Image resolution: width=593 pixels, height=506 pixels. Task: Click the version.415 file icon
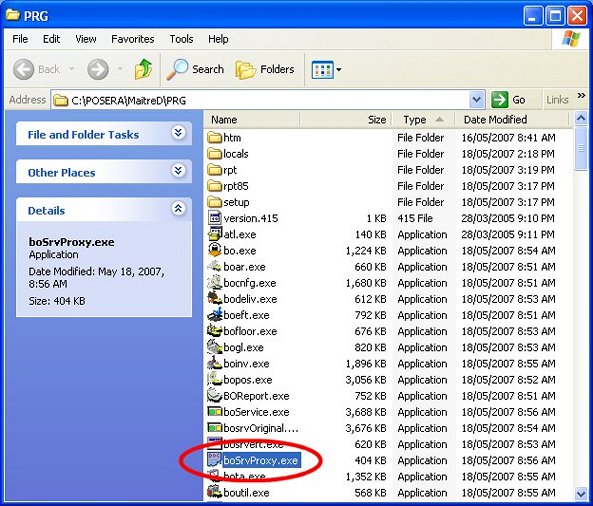click(x=214, y=218)
